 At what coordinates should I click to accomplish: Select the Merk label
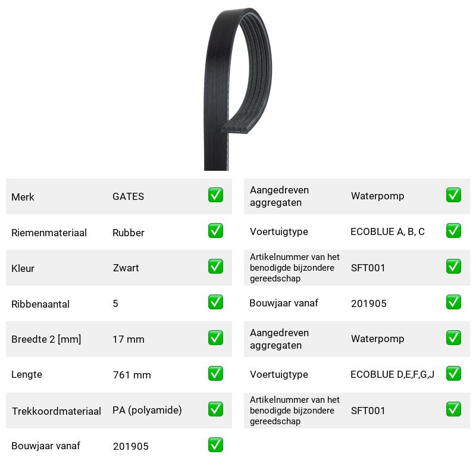tap(23, 197)
